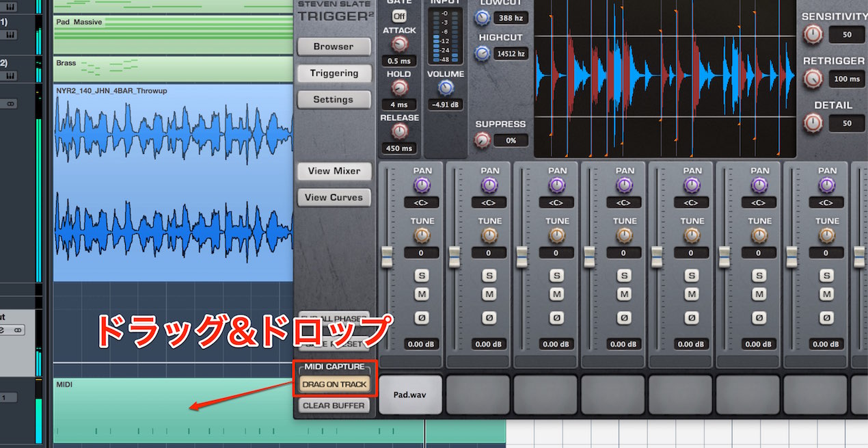Viewport: 868px width, 448px height.
Task: Click the blue VOLUME knob
Action: click(446, 88)
